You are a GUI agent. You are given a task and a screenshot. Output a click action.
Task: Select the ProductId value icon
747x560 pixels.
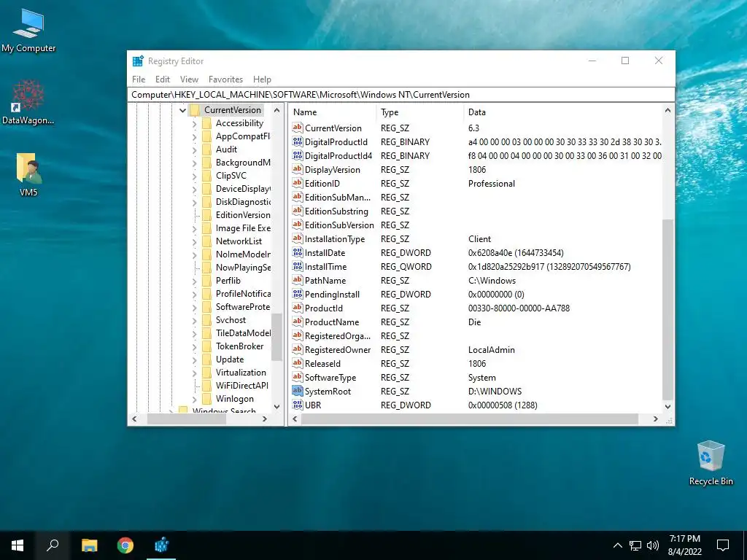tap(298, 308)
